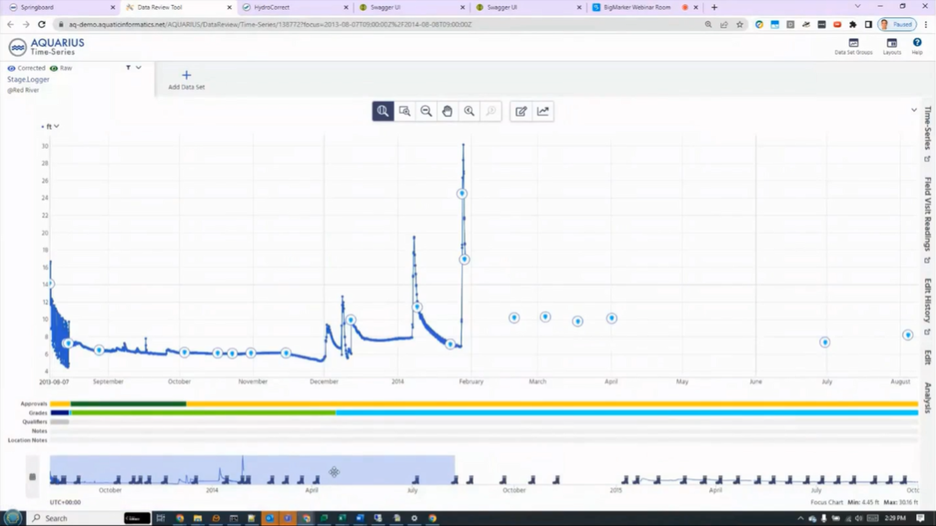Image resolution: width=936 pixels, height=526 pixels.
Task: Click the zoom out magnifier icon
Action: point(426,111)
